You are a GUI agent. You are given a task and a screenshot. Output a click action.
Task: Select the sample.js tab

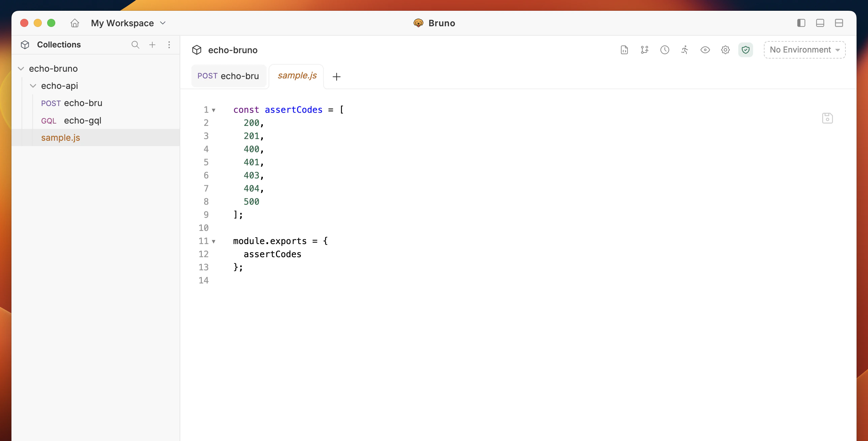[x=297, y=76]
